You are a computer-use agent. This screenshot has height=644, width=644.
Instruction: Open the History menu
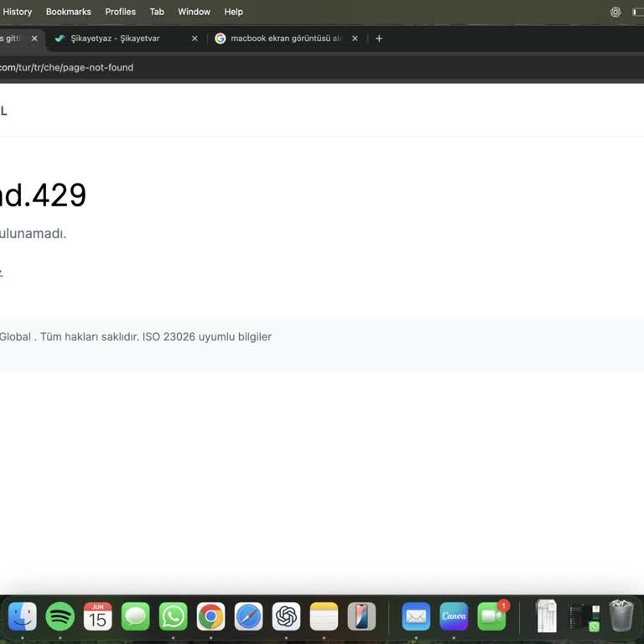click(x=18, y=12)
